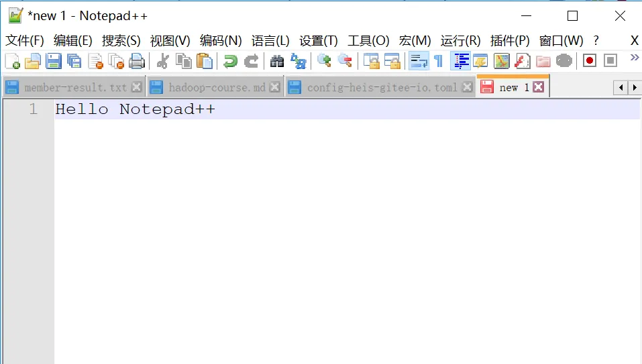The width and height of the screenshot is (642, 364).
Task: Open the 语言(L) menu
Action: click(x=270, y=40)
